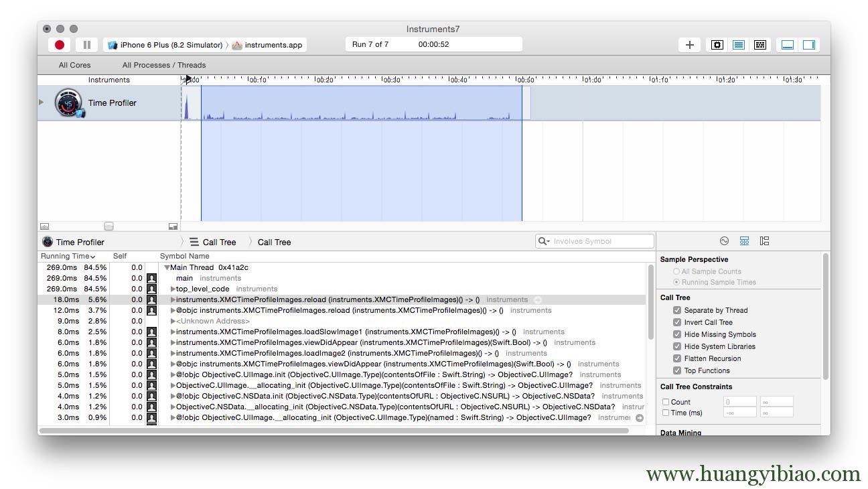Click the focus arrow on the selected reload row
This screenshot has height=489, width=868.
click(538, 299)
